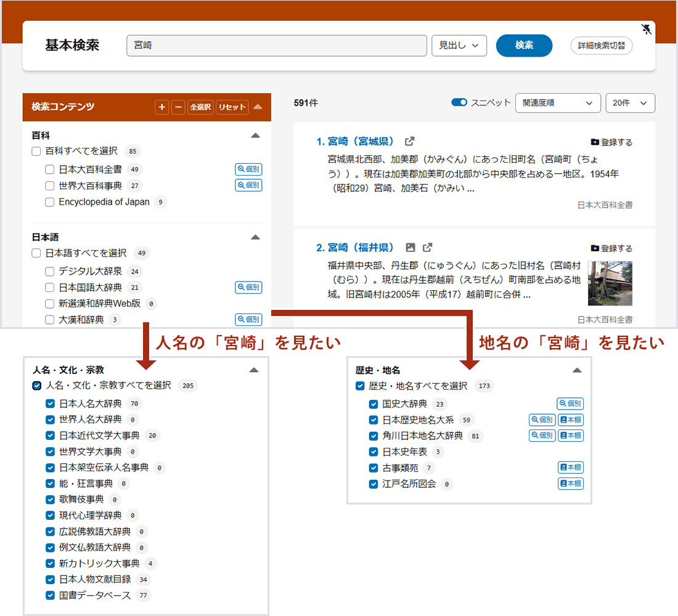Click 登録する folder icon for result 1

(595, 142)
